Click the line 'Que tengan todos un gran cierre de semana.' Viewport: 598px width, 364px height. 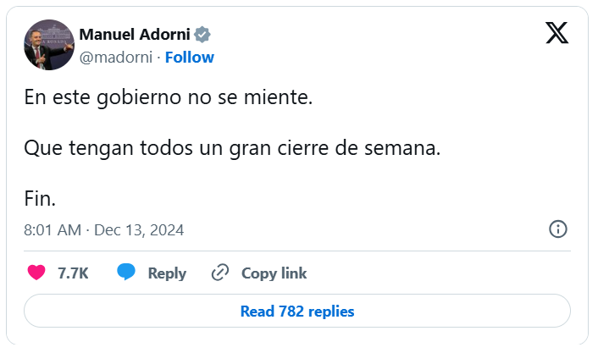click(232, 148)
